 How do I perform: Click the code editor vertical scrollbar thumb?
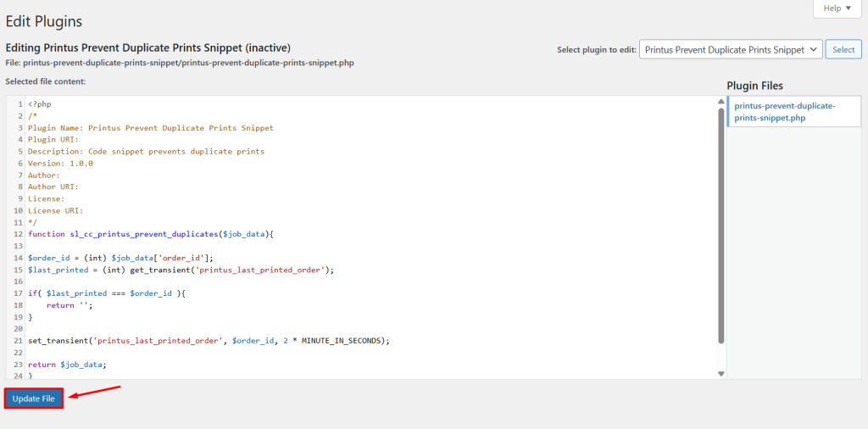point(721,225)
